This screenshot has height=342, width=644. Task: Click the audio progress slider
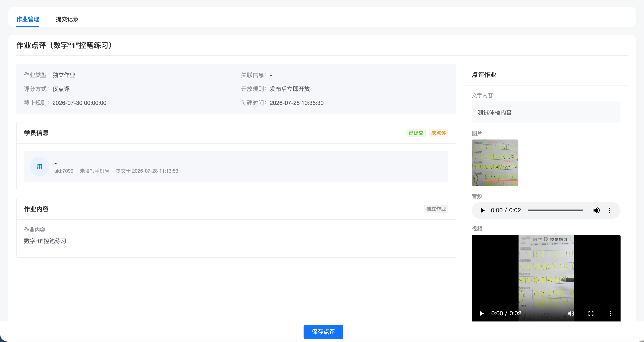pyautogui.click(x=555, y=210)
